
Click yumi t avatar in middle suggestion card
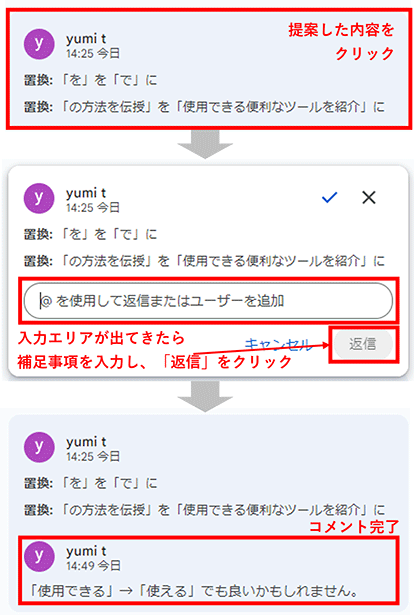pos(39,198)
